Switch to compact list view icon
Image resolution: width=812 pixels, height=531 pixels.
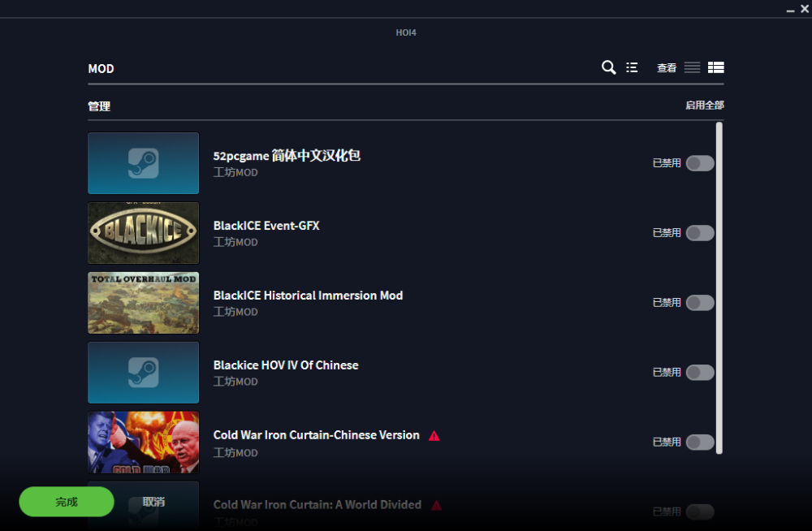(692, 67)
